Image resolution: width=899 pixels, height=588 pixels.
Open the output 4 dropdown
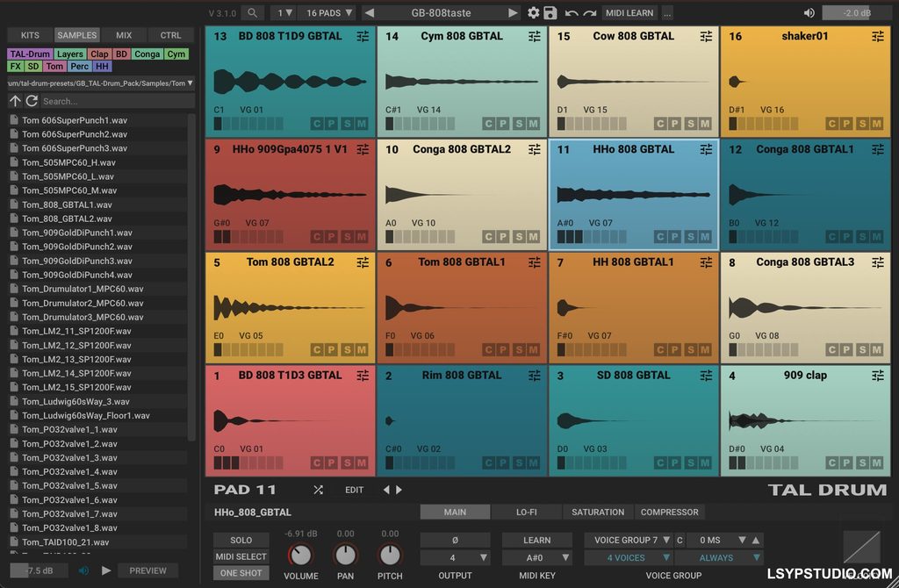click(456, 557)
